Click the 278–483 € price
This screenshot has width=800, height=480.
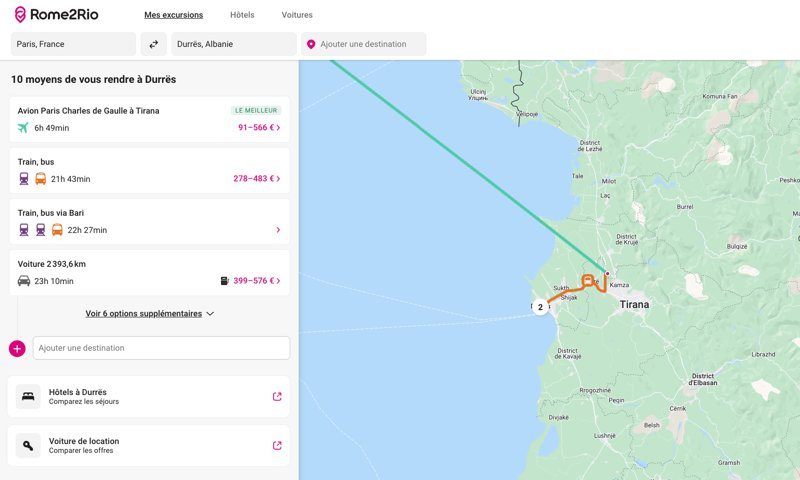254,179
